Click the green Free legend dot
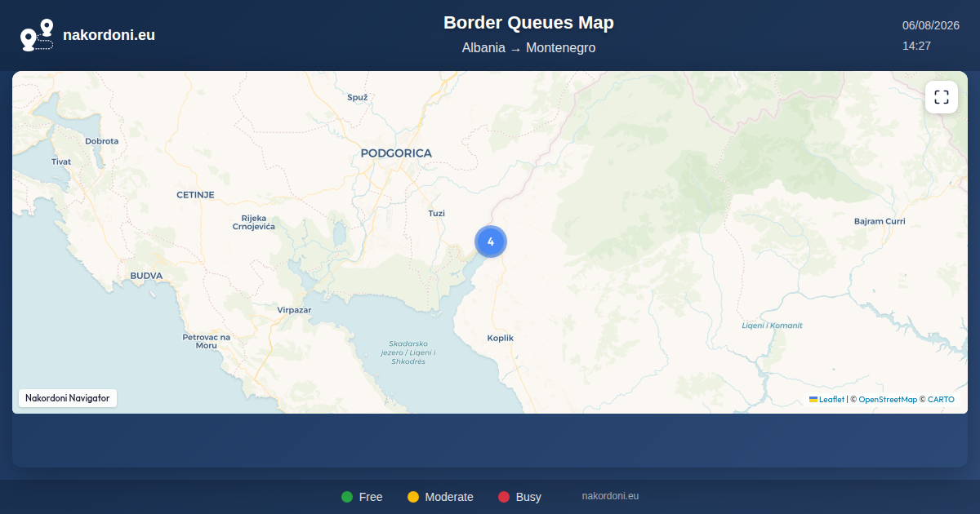 coord(347,497)
